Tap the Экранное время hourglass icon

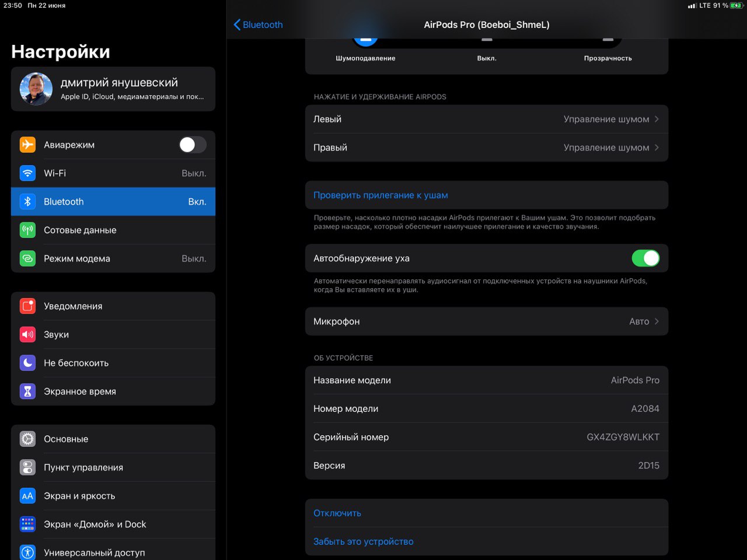(x=27, y=391)
